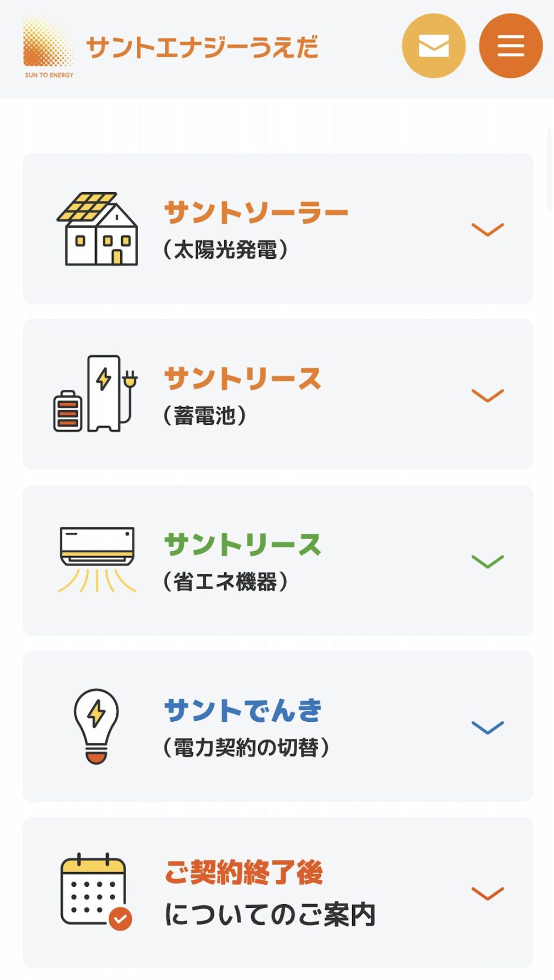Expand the blue サントでんき chevron

487,727
